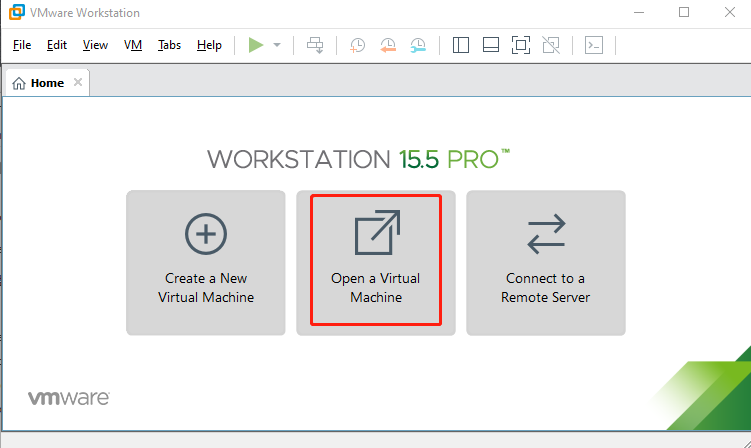Maximize the VMware Workstation window
This screenshot has height=448, width=751.
(684, 12)
